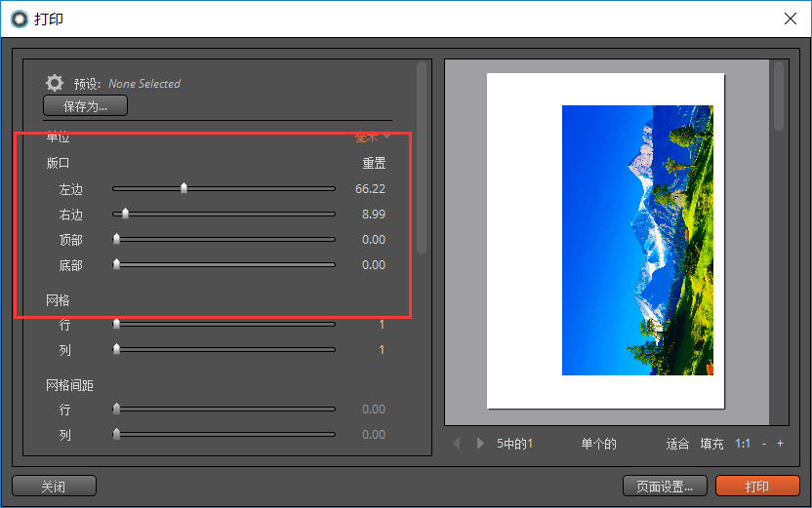
Task: Close the print dialog with X
Action: [791, 19]
